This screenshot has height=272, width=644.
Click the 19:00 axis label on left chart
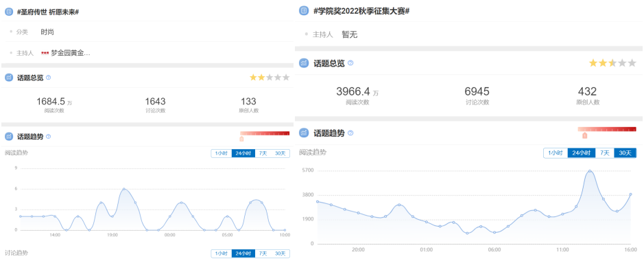tap(112, 235)
